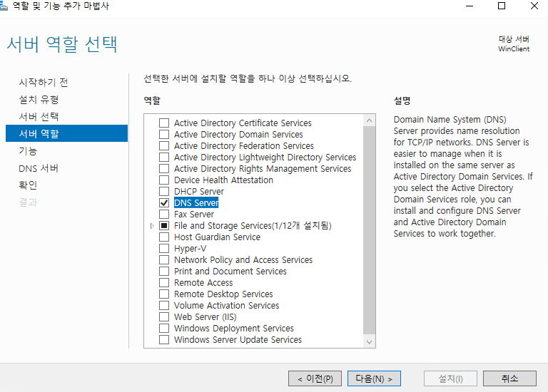The height and width of the screenshot is (392, 548).
Task: Minimize the wizard window
Action: tap(470, 6)
